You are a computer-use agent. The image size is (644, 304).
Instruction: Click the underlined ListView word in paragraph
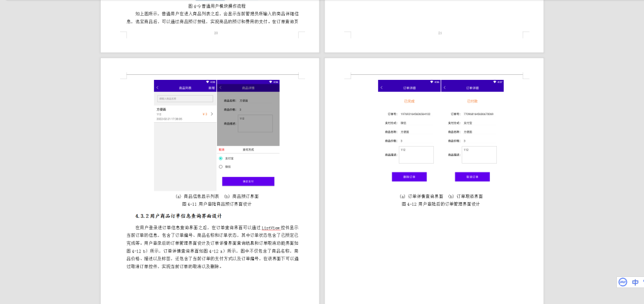point(270,227)
